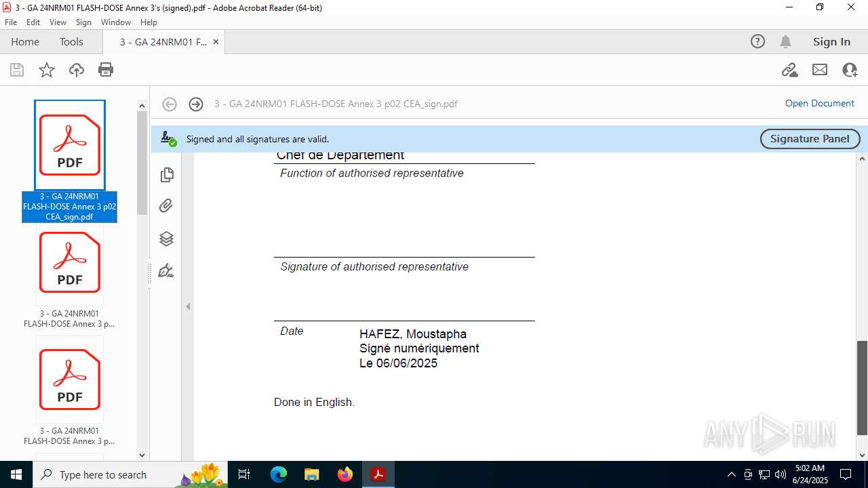The height and width of the screenshot is (488, 868).
Task: Open the Window menu
Action: point(116,22)
